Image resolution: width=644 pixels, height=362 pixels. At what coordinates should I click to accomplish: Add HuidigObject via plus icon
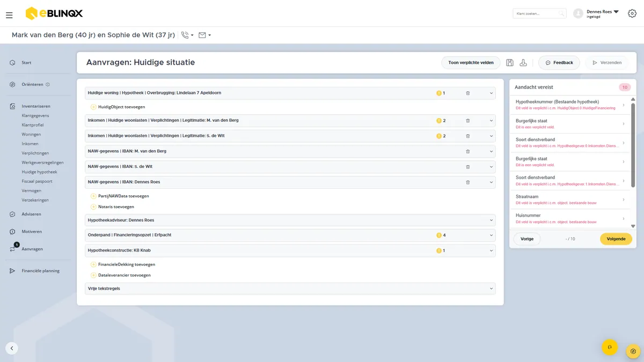(x=94, y=107)
